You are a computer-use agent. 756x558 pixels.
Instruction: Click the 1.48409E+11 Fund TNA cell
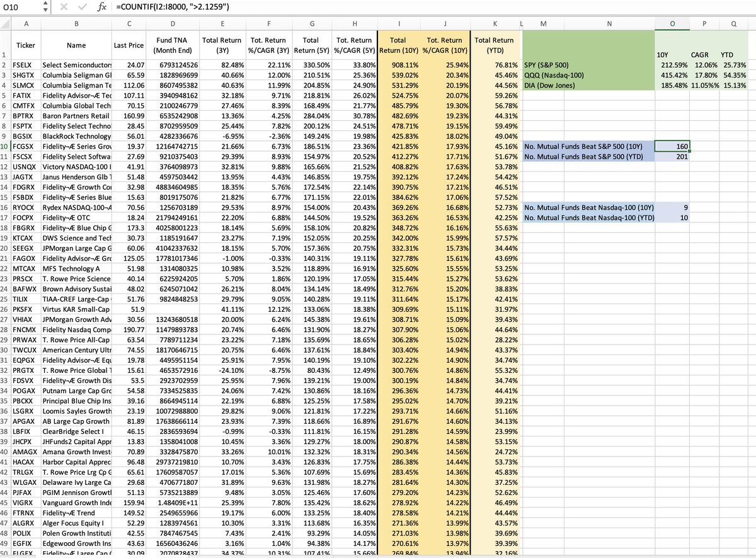click(173, 504)
